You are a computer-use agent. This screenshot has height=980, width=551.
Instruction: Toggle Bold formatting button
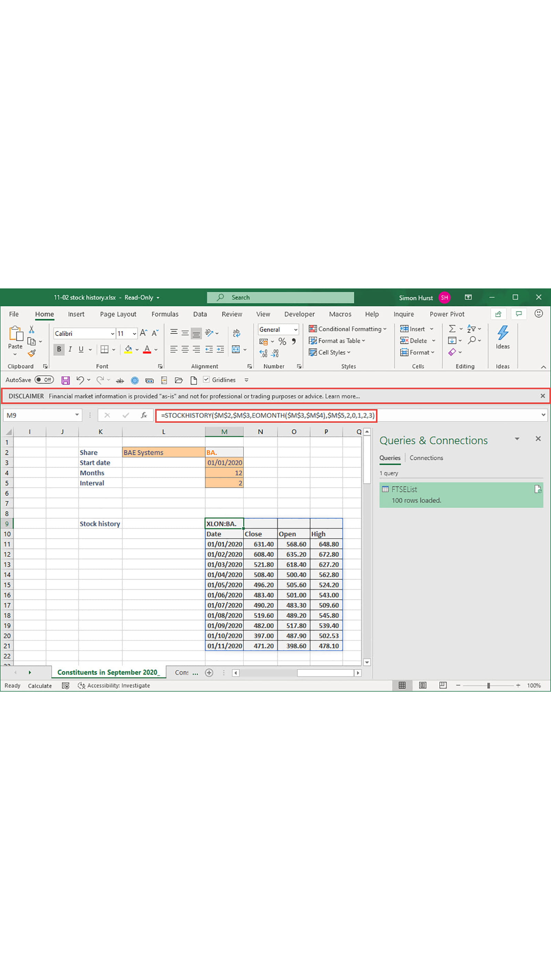pos(59,349)
